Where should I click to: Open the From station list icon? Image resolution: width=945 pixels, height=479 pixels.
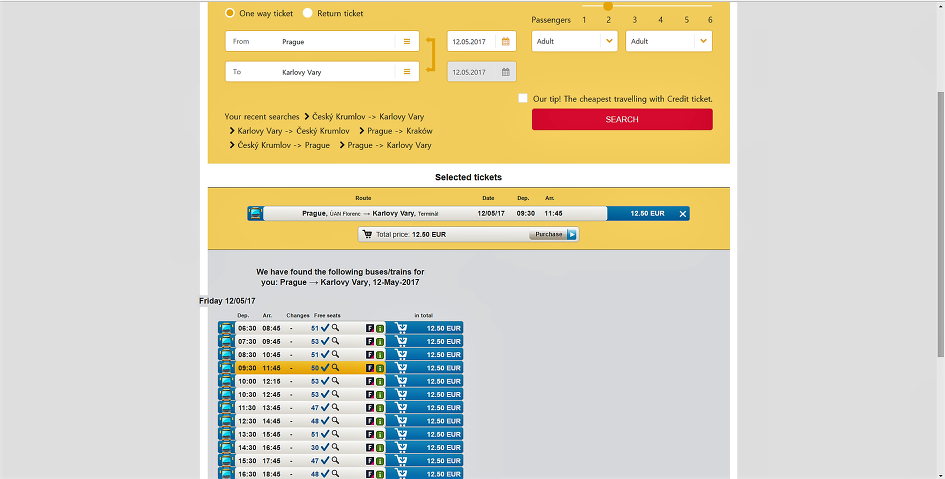pos(407,42)
